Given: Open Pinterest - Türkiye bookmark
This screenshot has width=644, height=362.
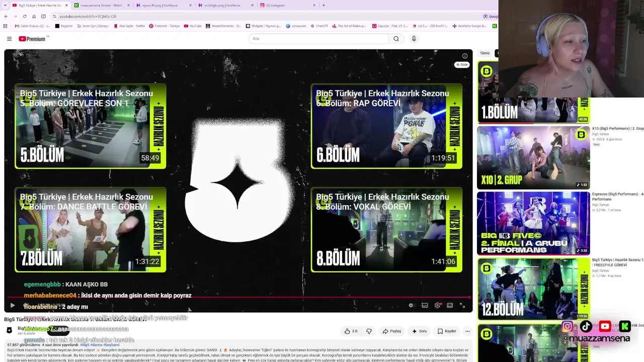Looking at the screenshot, I should [x=165, y=26].
